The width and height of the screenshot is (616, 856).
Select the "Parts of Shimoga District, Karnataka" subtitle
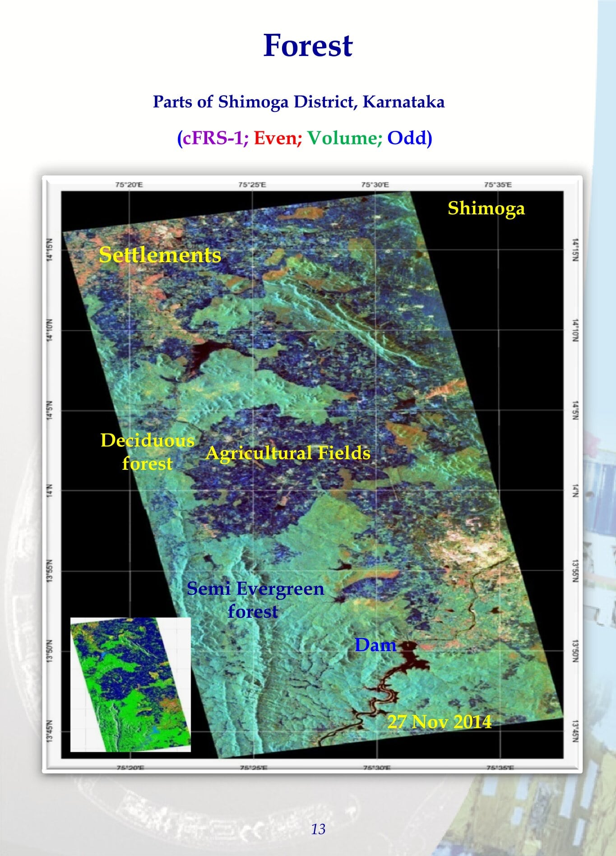[299, 102]
